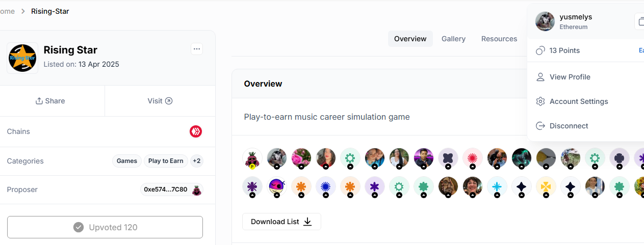Click the blue sunburst voter avatar
This screenshot has height=245, width=644.
326,187
